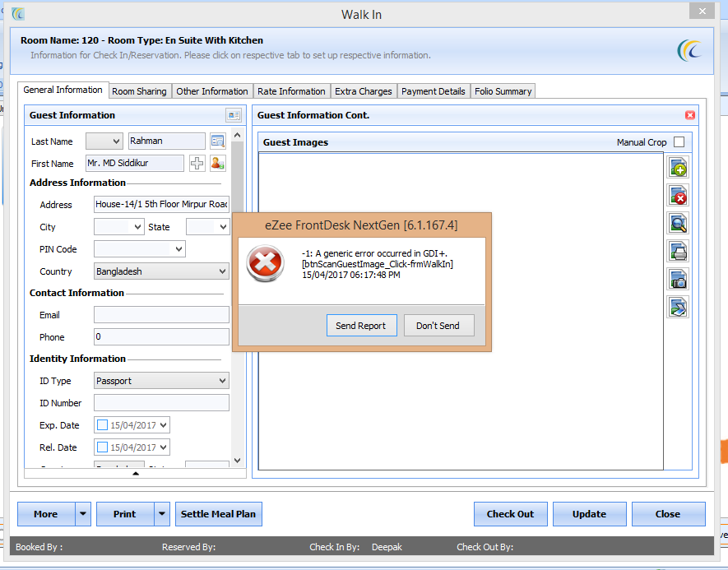Add a new guest image
The height and width of the screenshot is (570, 728).
pyautogui.click(x=678, y=168)
